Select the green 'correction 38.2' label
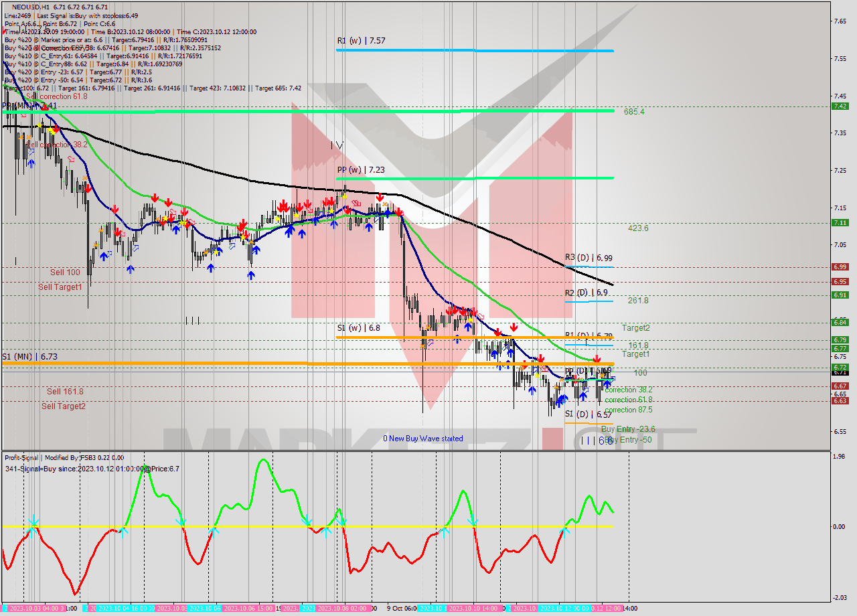Screen dimensions: 857x616 tap(628, 390)
